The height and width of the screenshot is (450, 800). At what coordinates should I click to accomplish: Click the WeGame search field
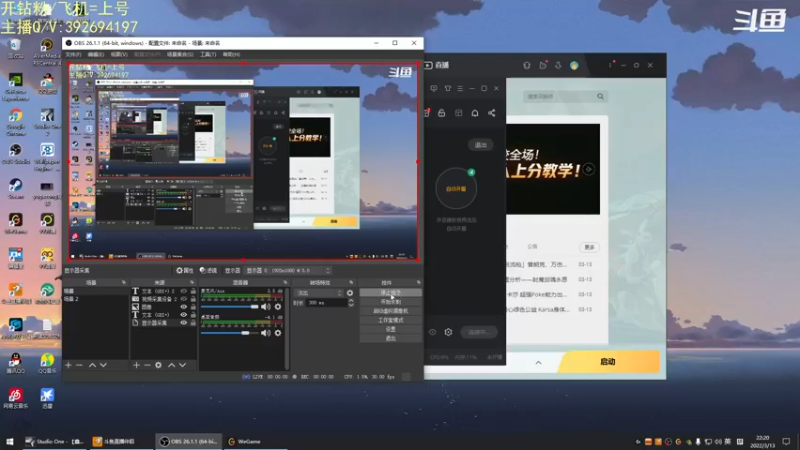pyautogui.click(x=564, y=96)
